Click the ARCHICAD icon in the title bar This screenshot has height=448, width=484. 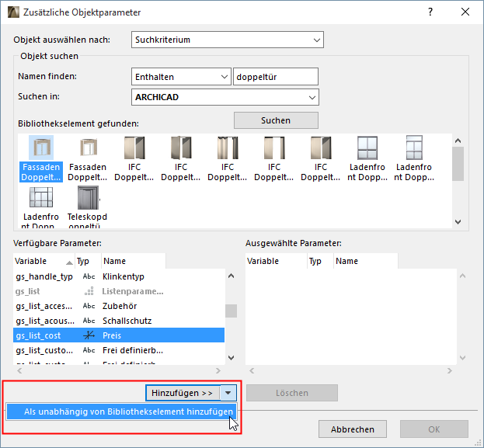[x=13, y=12]
